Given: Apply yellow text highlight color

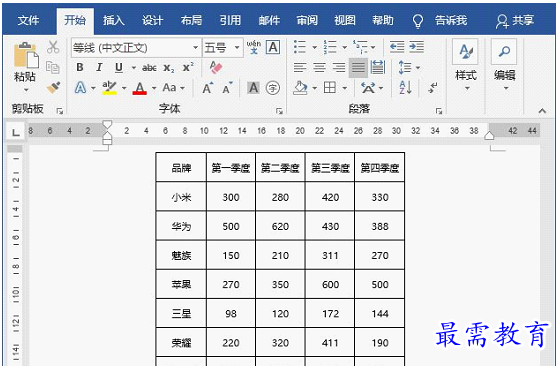Looking at the screenshot, I should pos(109,88).
